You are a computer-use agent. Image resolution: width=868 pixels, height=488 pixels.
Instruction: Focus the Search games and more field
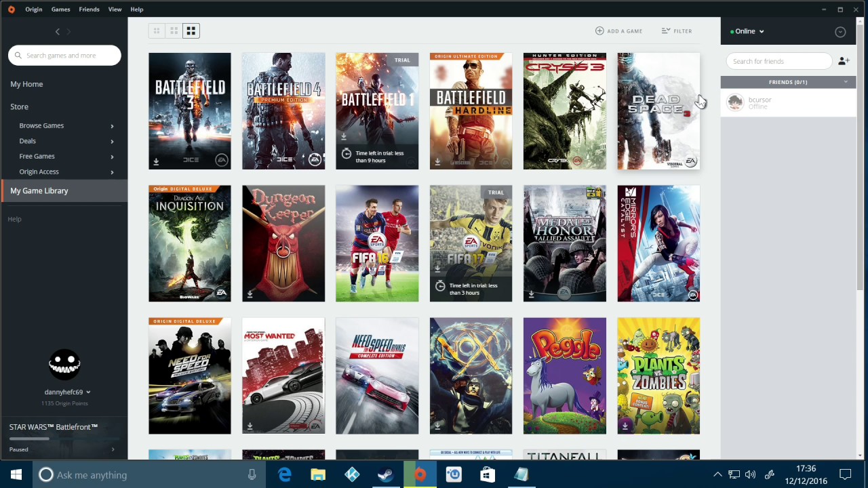point(64,56)
